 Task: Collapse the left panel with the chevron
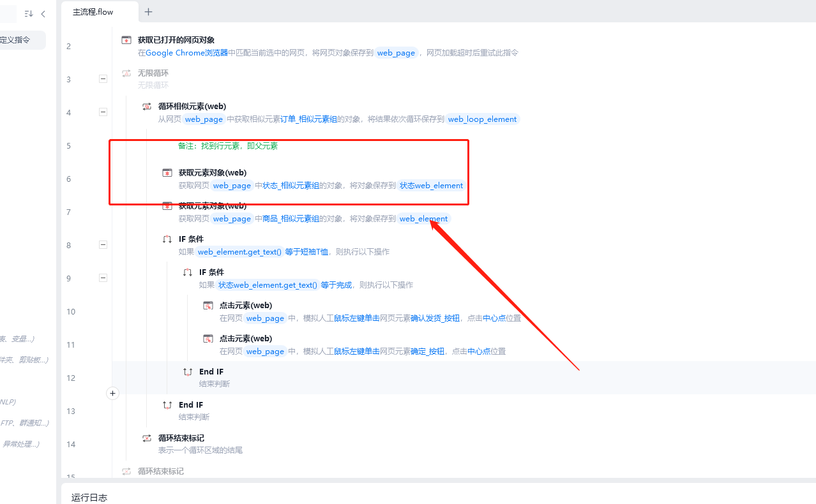[x=43, y=13]
